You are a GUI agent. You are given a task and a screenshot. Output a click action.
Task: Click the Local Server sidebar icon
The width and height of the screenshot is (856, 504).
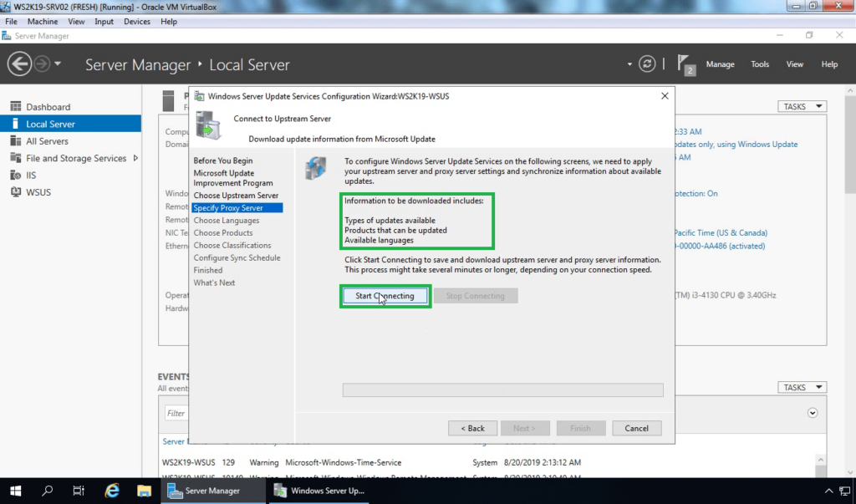point(15,124)
